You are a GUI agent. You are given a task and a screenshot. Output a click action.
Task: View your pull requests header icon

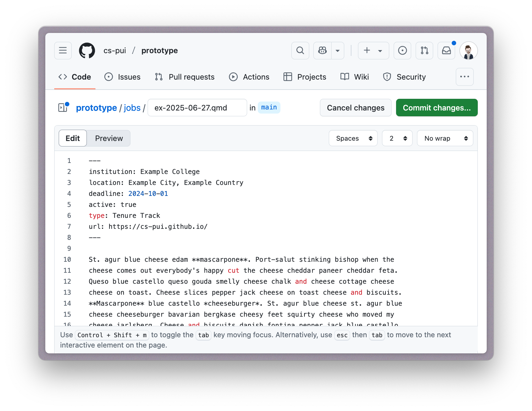pos(425,50)
